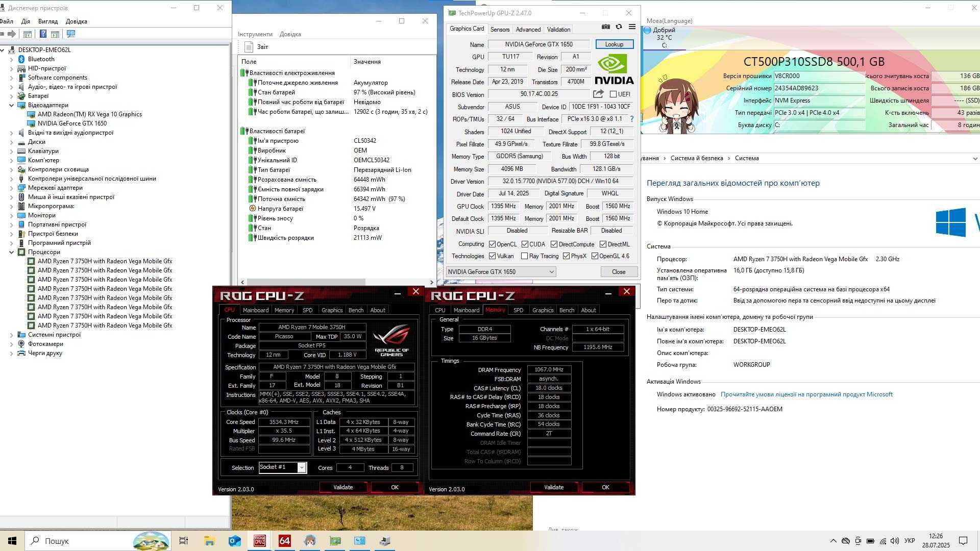
Task: Click the scan for hardware changes monitor icon
Action: tap(71, 34)
